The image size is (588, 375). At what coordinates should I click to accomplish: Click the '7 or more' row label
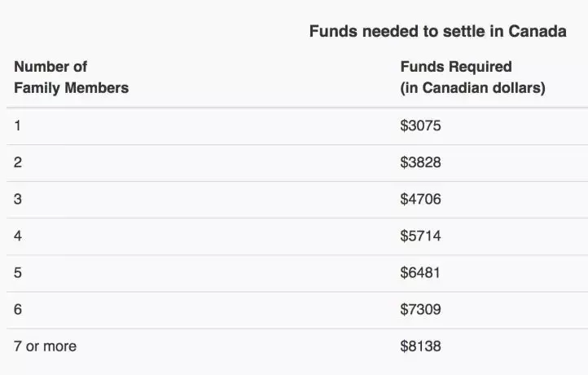(45, 346)
